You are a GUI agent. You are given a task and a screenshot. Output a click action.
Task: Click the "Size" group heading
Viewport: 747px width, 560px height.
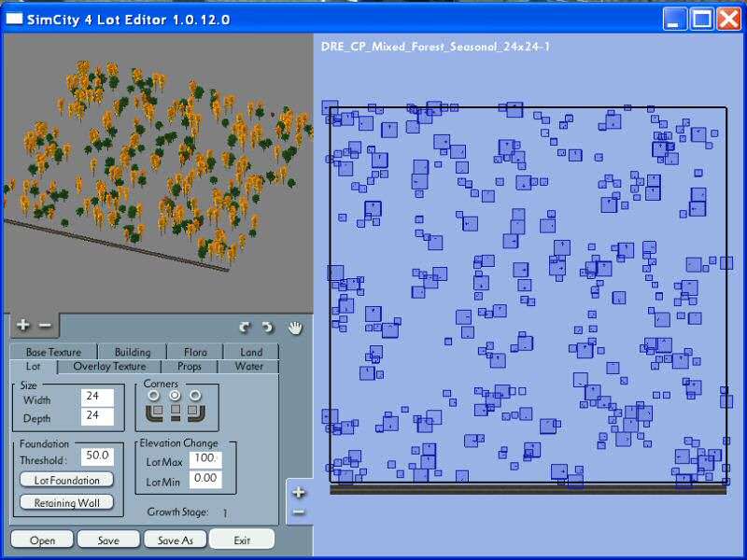pos(28,385)
